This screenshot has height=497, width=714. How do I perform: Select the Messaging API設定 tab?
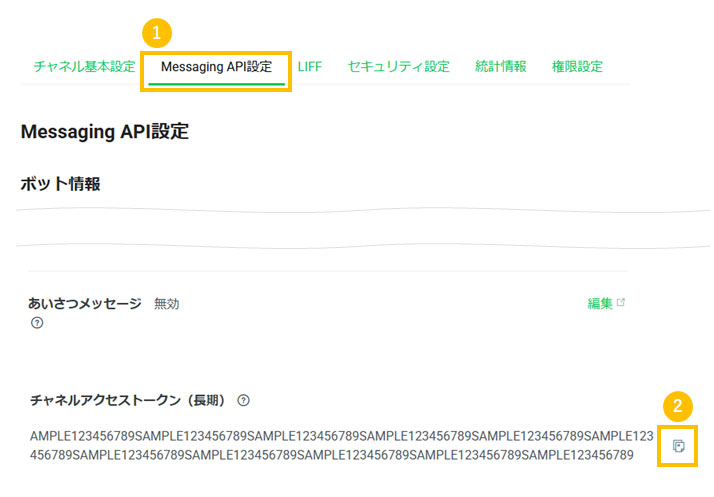point(216,67)
